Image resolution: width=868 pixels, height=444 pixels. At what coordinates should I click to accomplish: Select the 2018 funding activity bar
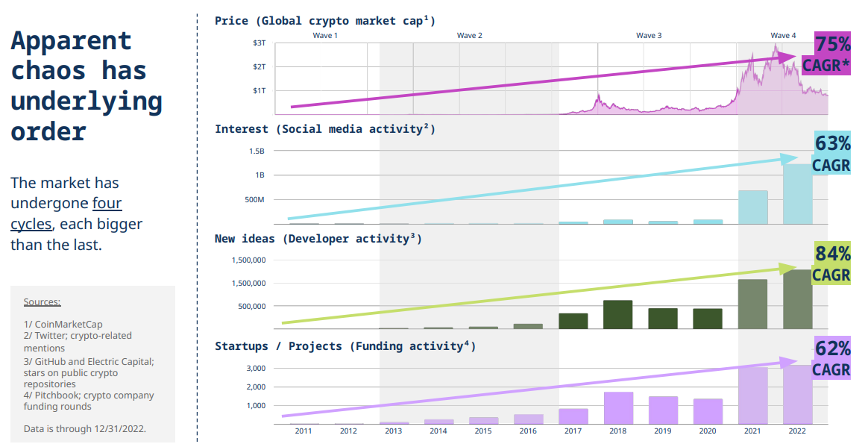coord(617,408)
